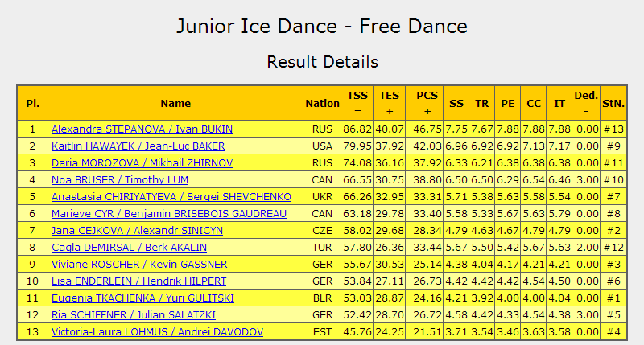The height and width of the screenshot is (345, 644).
Task: Open Marieve CYR / Benjamin BRISEBOIS GAUDREAU
Action: tap(169, 213)
